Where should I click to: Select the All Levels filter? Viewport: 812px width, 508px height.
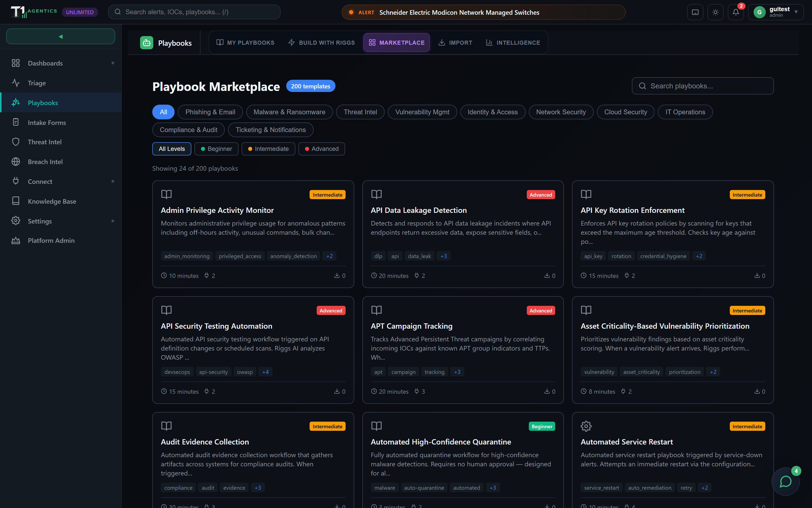coord(172,149)
